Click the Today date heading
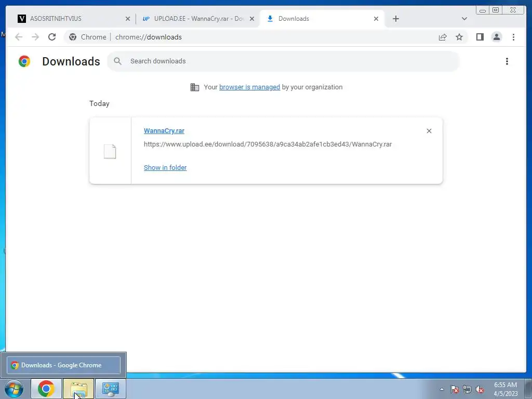Image resolution: width=532 pixels, height=399 pixels. (99, 103)
